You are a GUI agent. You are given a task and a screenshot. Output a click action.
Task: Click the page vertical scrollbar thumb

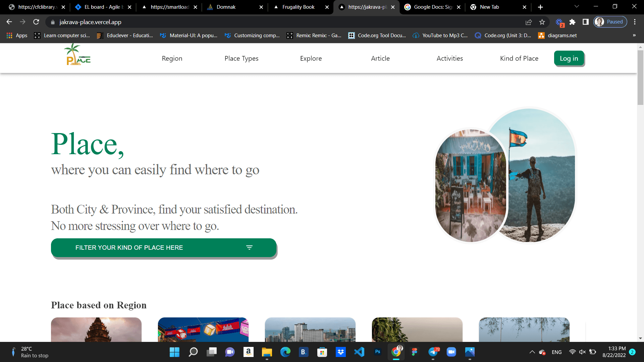coord(640,77)
